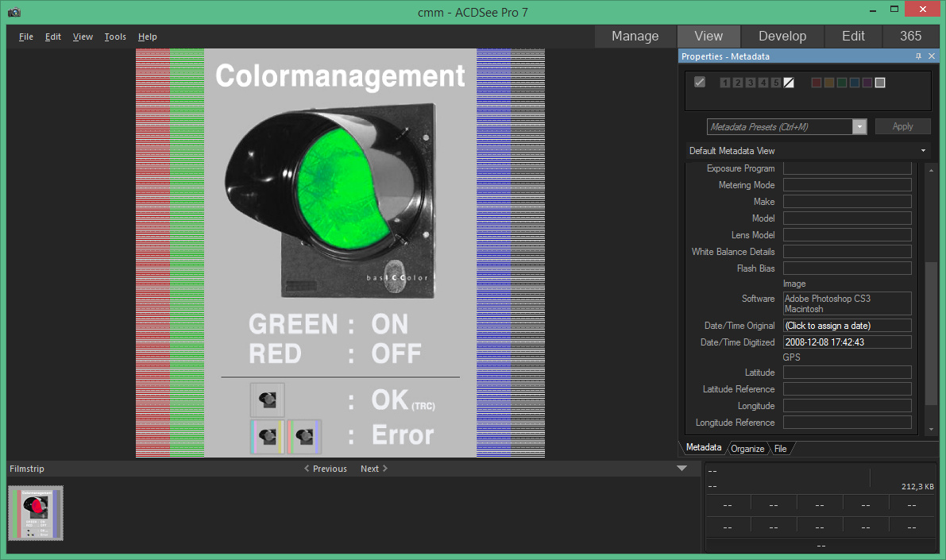Switch to the Organize tab
This screenshot has width=946, height=560.
pyautogui.click(x=747, y=449)
